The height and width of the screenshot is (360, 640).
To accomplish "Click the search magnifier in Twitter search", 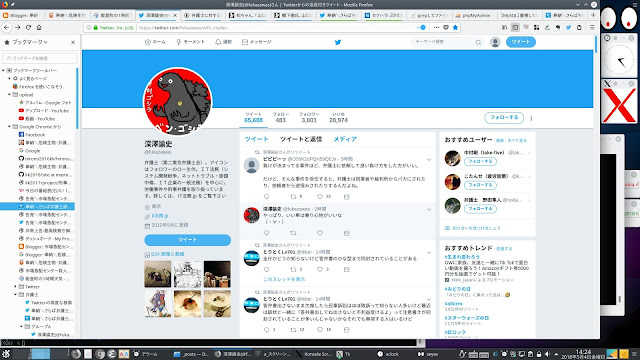I will click(478, 42).
